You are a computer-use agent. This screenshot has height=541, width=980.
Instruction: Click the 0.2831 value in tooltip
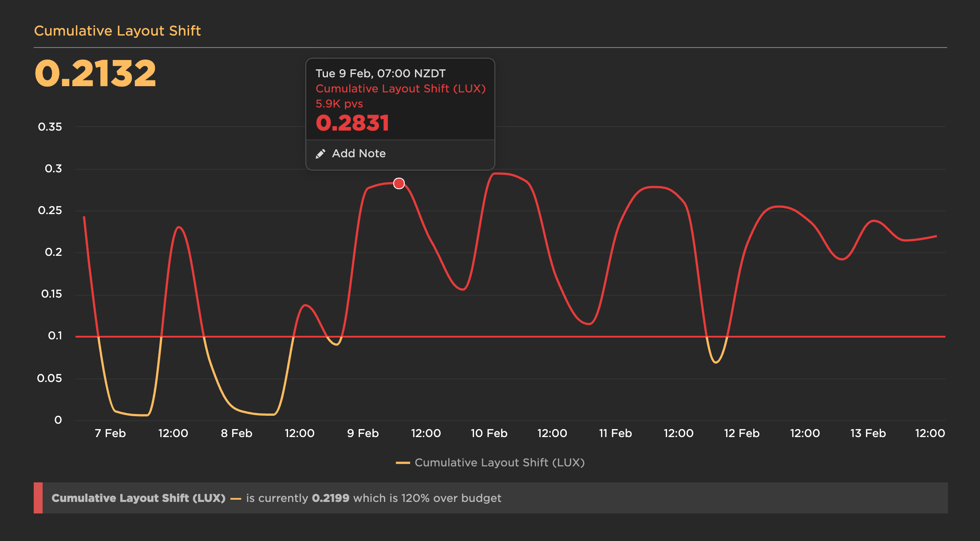[352, 123]
